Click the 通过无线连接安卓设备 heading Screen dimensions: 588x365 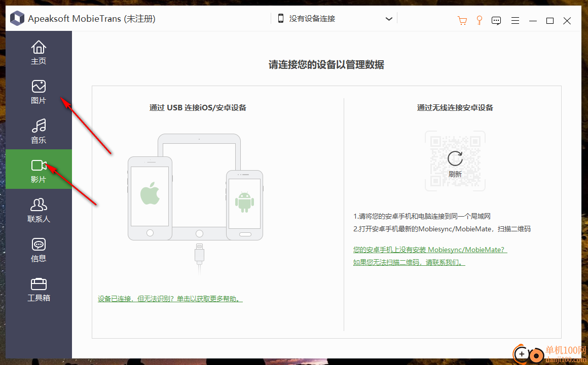tap(455, 108)
